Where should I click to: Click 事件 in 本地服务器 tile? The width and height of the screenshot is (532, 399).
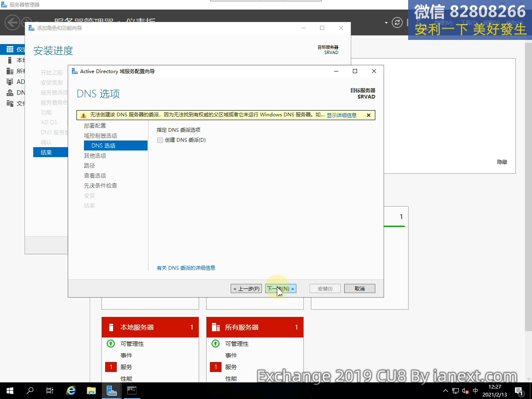click(126, 355)
